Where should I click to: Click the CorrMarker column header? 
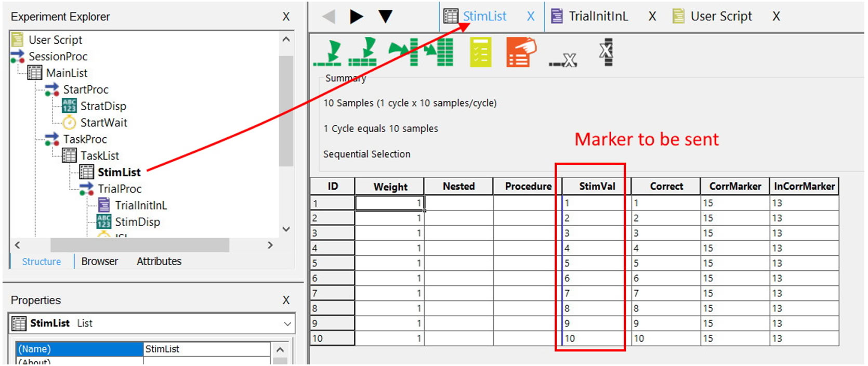tap(734, 186)
